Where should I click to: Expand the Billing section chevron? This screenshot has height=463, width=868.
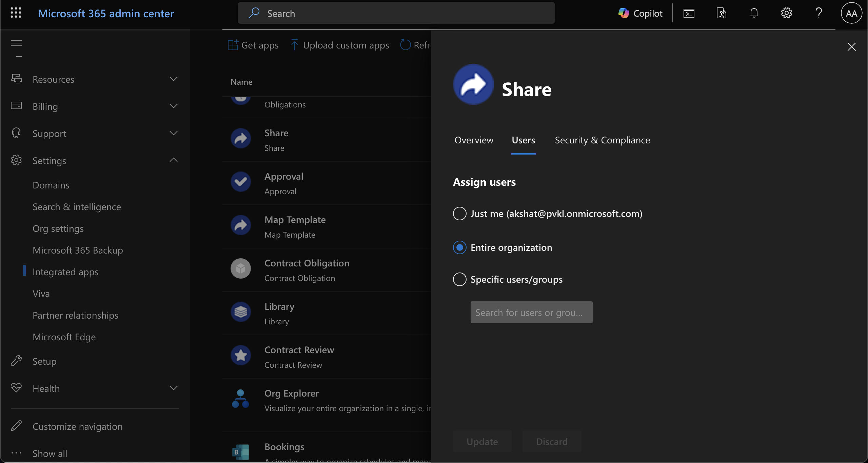(x=174, y=106)
